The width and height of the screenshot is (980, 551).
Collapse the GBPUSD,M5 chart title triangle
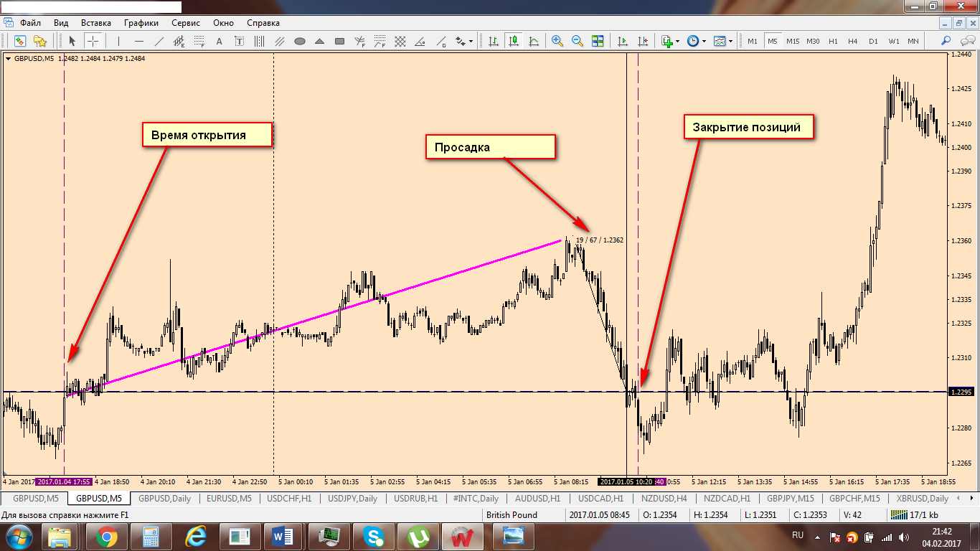pos(8,59)
